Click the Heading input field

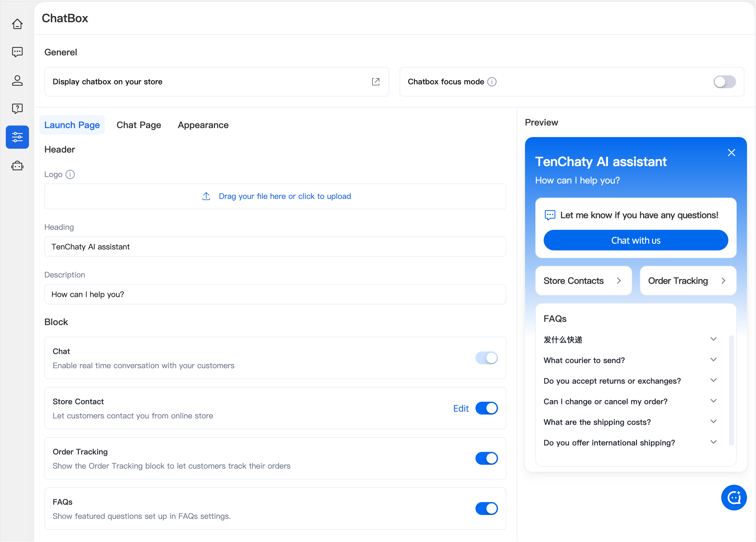coord(275,247)
